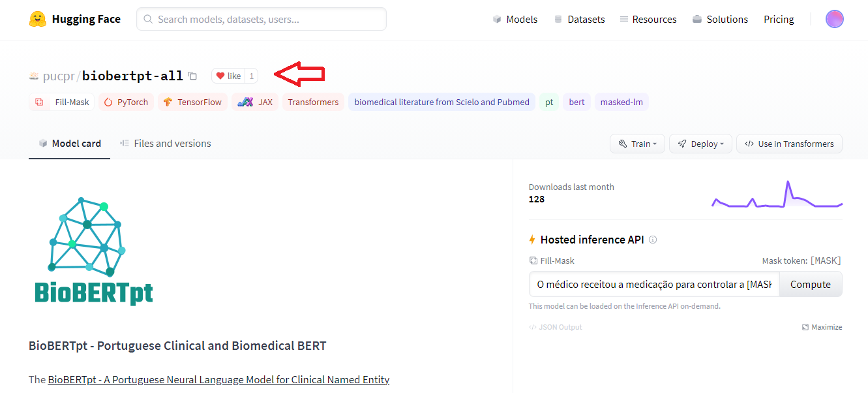Switch to the Model card tab

pos(69,144)
